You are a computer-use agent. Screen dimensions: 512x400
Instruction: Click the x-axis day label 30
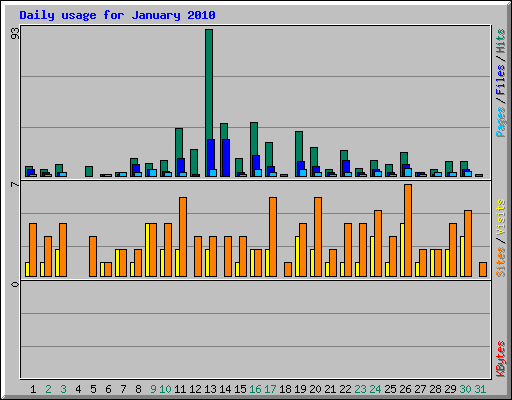point(465,389)
